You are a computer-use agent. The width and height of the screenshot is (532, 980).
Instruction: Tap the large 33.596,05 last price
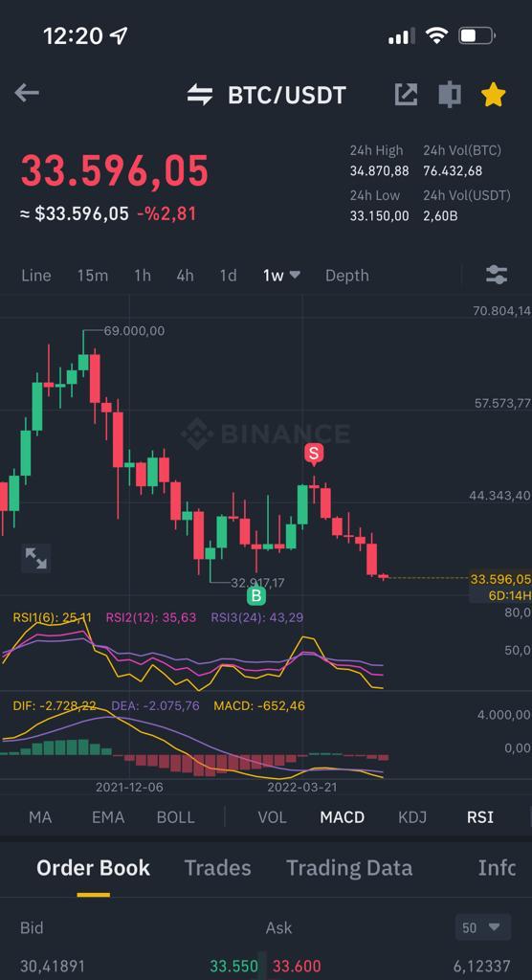(115, 170)
